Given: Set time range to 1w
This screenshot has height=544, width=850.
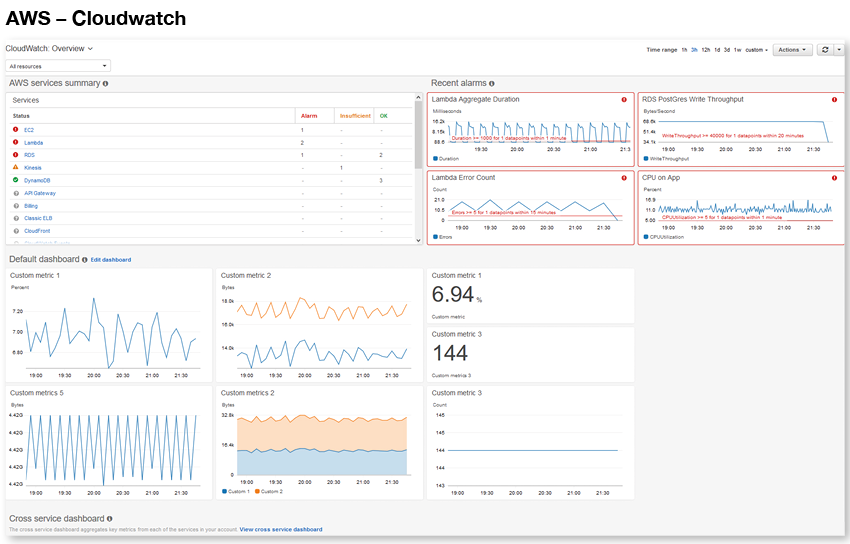Looking at the screenshot, I should [737, 50].
